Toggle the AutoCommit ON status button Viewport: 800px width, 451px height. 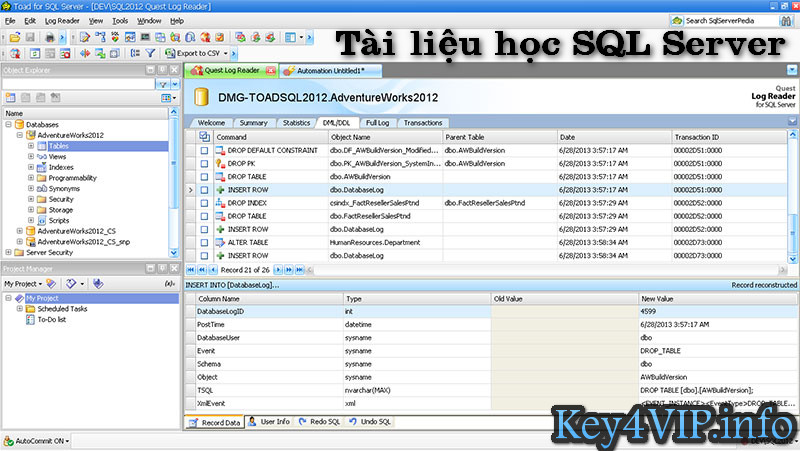36,441
